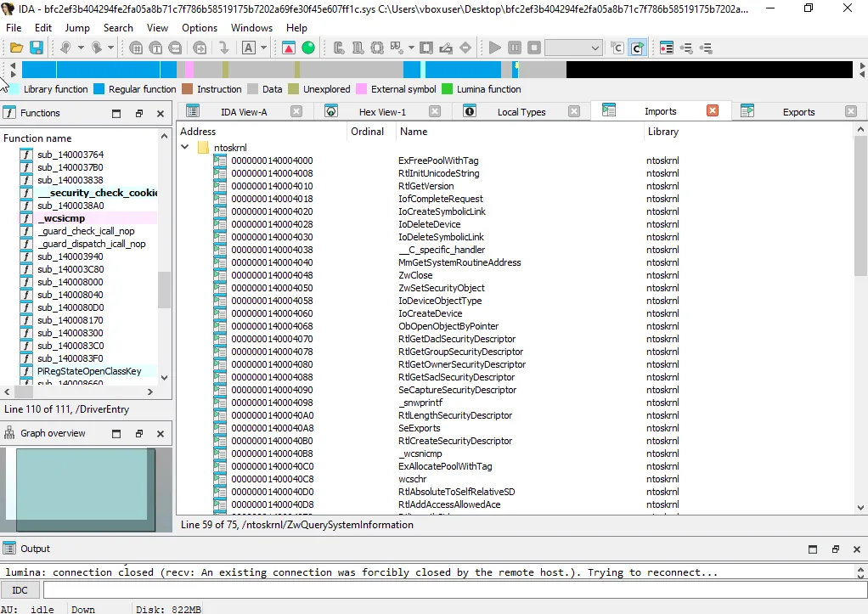868x614 pixels.
Task: Select ObOpenObjectByPointer import row
Action: coord(515,326)
